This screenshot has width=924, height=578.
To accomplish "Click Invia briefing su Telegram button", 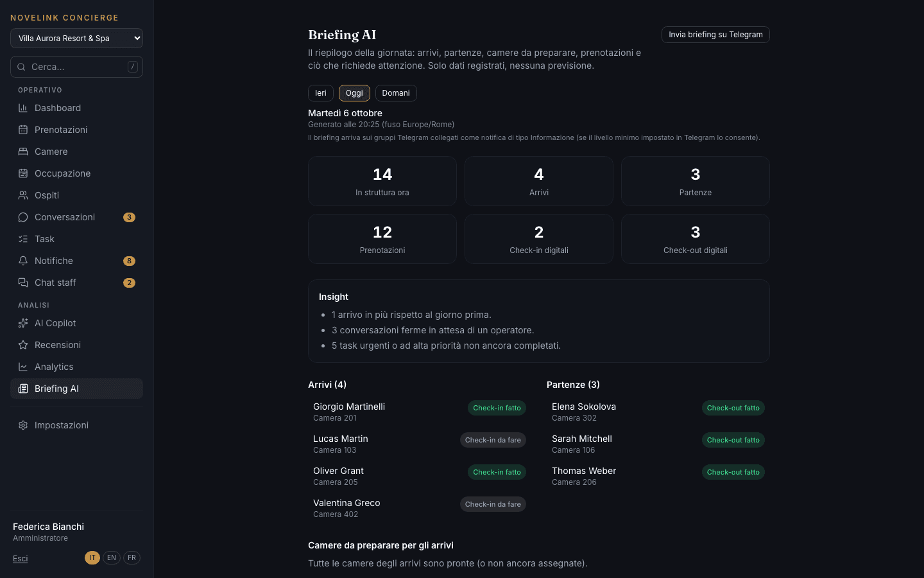I will [x=715, y=35].
